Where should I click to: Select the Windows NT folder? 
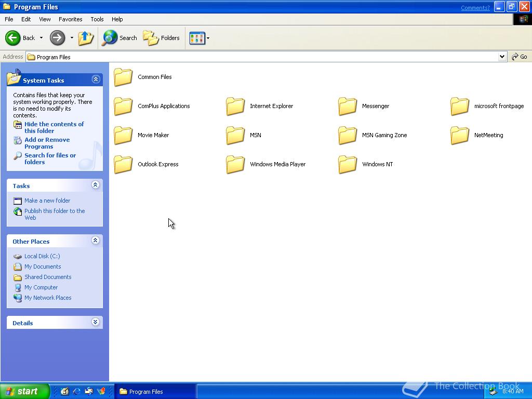click(366, 164)
